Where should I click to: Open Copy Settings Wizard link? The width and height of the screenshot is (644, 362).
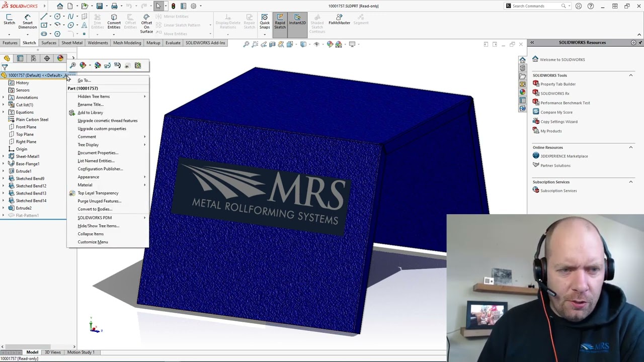coord(559,122)
